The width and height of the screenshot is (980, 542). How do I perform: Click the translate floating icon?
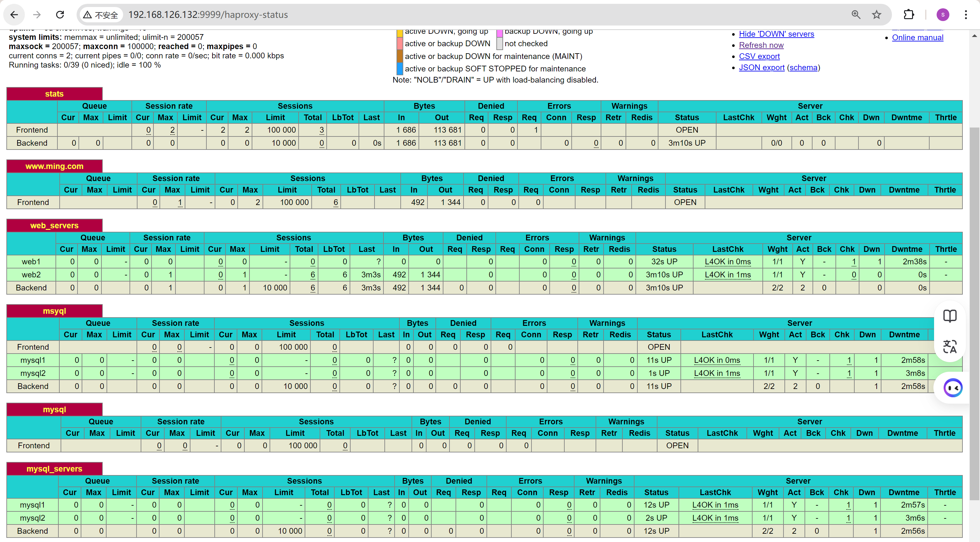[950, 346]
